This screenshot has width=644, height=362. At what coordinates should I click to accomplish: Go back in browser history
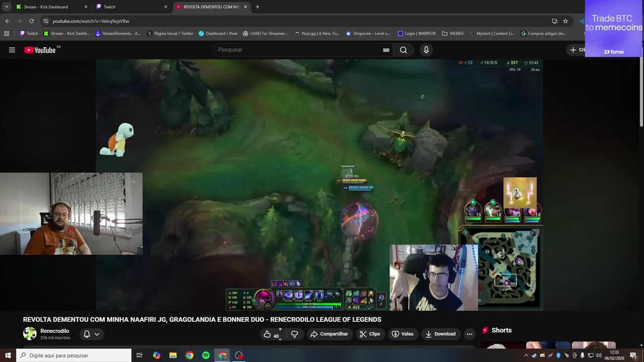tap(7, 21)
